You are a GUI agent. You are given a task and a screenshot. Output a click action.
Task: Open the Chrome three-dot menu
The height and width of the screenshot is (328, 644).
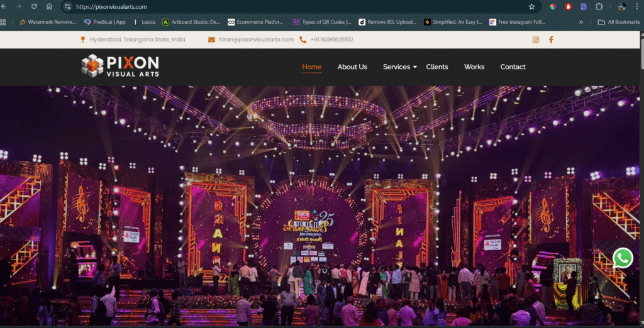636,7
